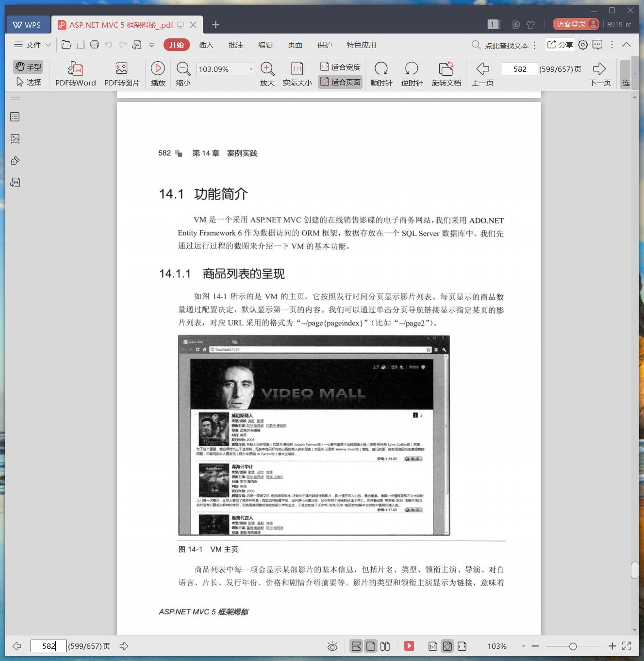Open status bar zoom 103% dropdown arrow

[x=523, y=646]
